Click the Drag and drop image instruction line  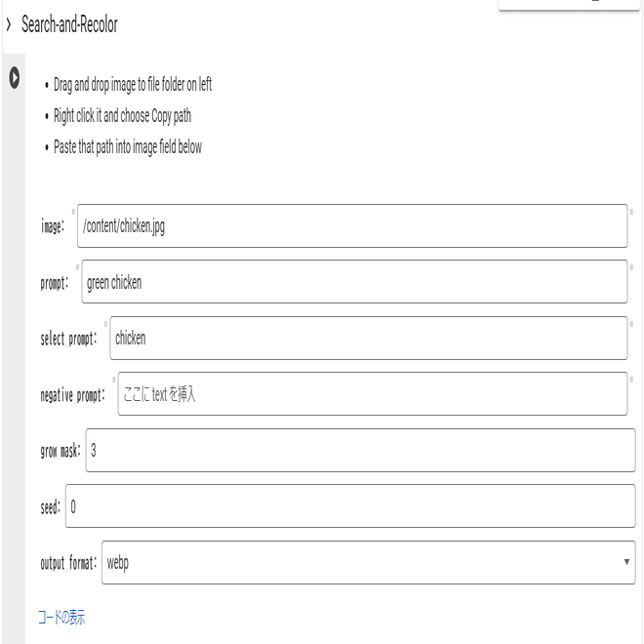[133, 85]
